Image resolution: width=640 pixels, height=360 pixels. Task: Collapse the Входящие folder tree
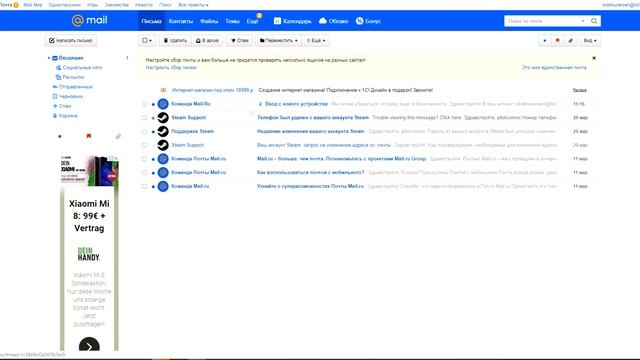(x=49, y=58)
